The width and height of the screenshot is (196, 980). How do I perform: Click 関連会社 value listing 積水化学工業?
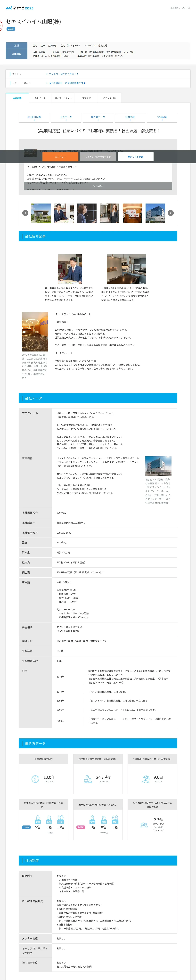coord(82,641)
